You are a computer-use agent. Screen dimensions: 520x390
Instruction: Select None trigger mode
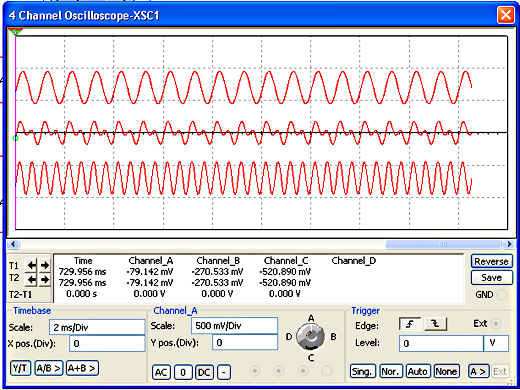pos(446,371)
